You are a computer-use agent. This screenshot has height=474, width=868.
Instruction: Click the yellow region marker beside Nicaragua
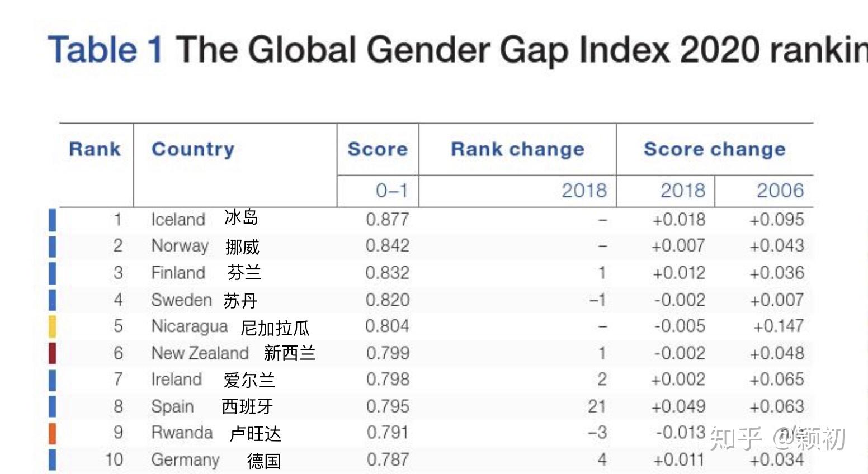(x=52, y=326)
